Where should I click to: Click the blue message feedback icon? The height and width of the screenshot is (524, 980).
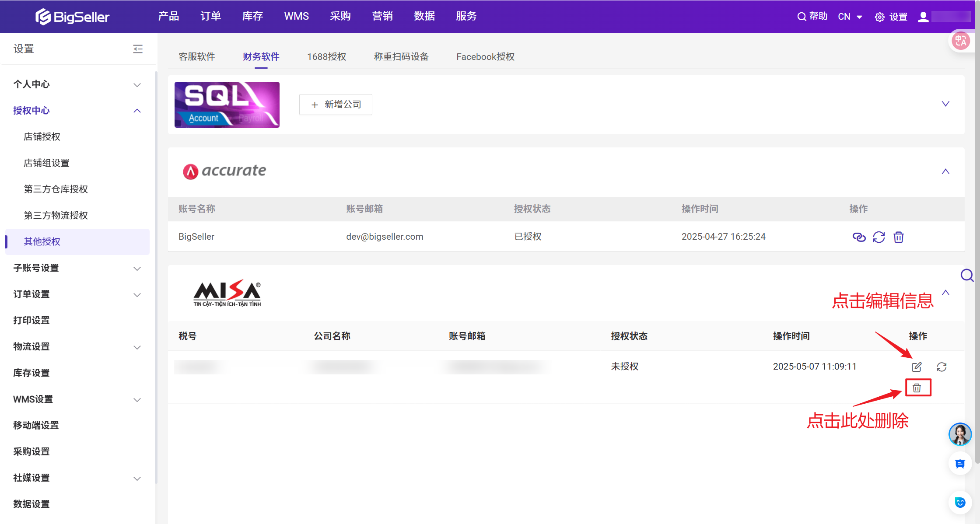960,464
